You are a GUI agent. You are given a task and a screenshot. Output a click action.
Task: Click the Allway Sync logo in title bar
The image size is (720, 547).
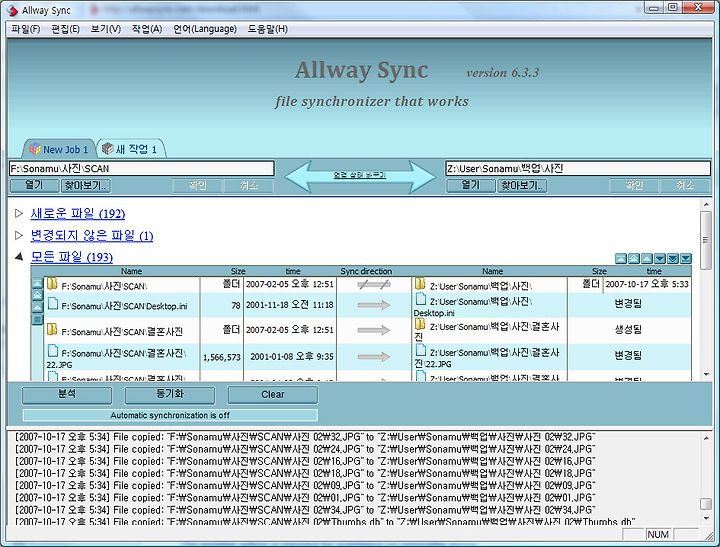click(12, 10)
